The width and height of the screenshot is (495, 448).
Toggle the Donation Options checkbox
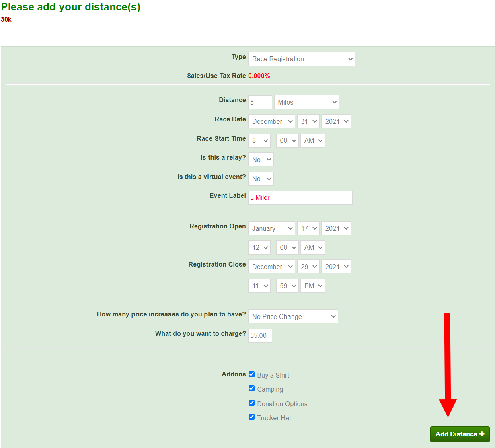tap(252, 403)
